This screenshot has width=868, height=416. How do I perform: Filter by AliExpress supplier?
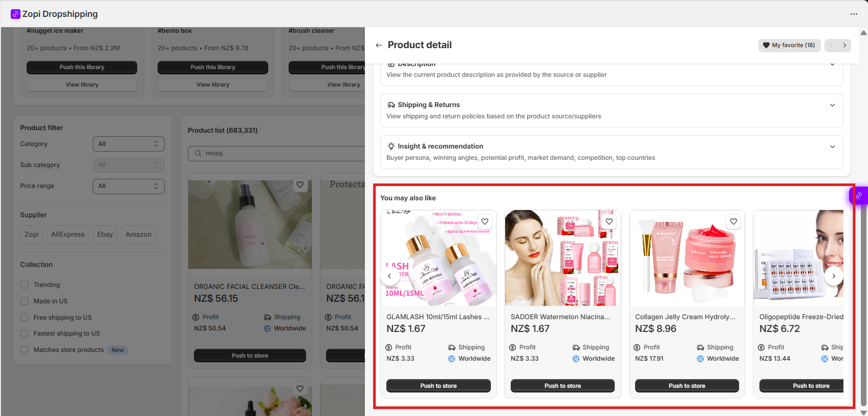click(x=68, y=235)
